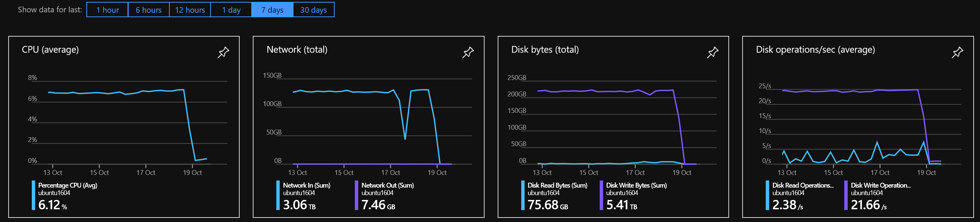Show data for last 12 hours
The height and width of the screenshot is (222, 980).
pyautogui.click(x=190, y=10)
